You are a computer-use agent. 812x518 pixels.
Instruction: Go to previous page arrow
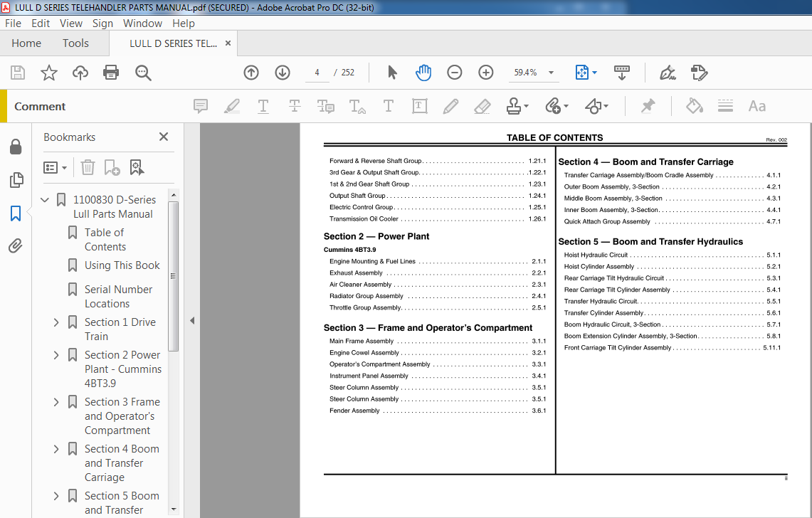tap(251, 73)
